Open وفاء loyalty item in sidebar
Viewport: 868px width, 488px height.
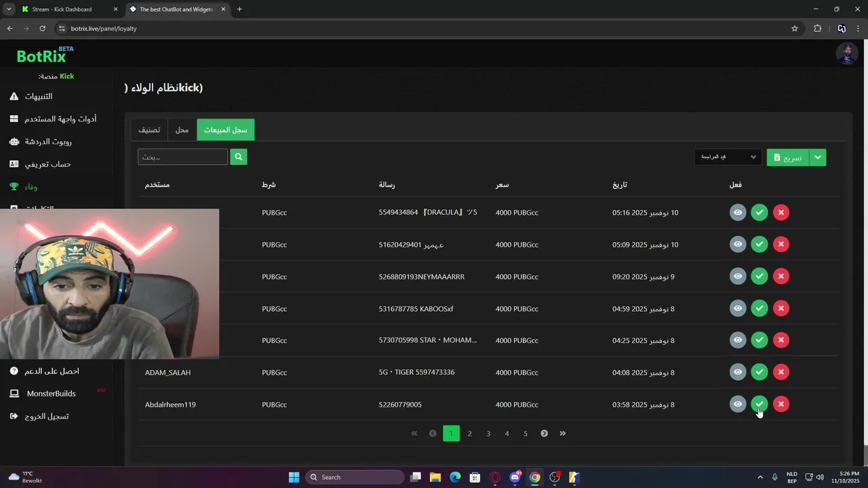[31, 186]
